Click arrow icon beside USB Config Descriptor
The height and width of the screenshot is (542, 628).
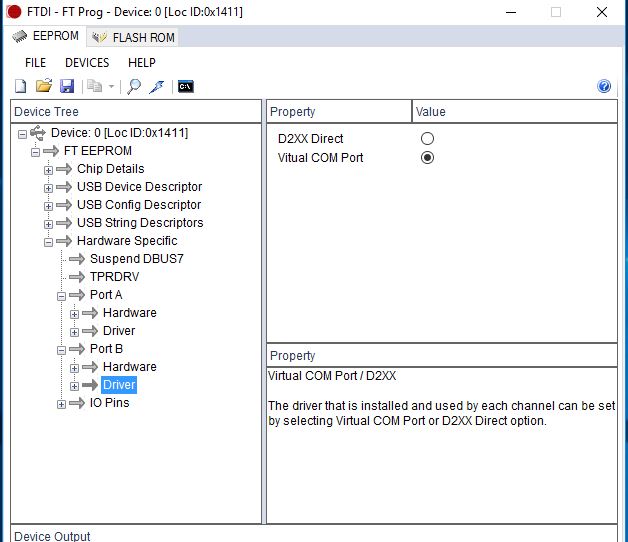pyautogui.click(x=64, y=205)
